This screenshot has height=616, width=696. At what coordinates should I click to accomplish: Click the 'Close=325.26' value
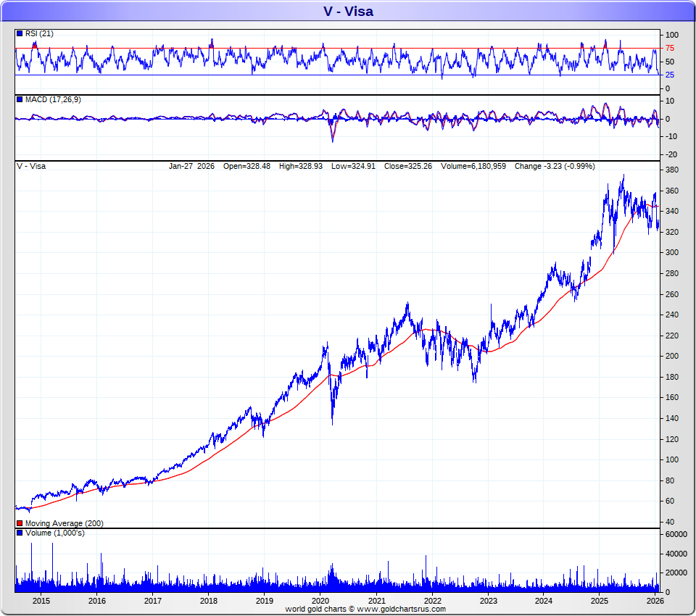pos(408,166)
